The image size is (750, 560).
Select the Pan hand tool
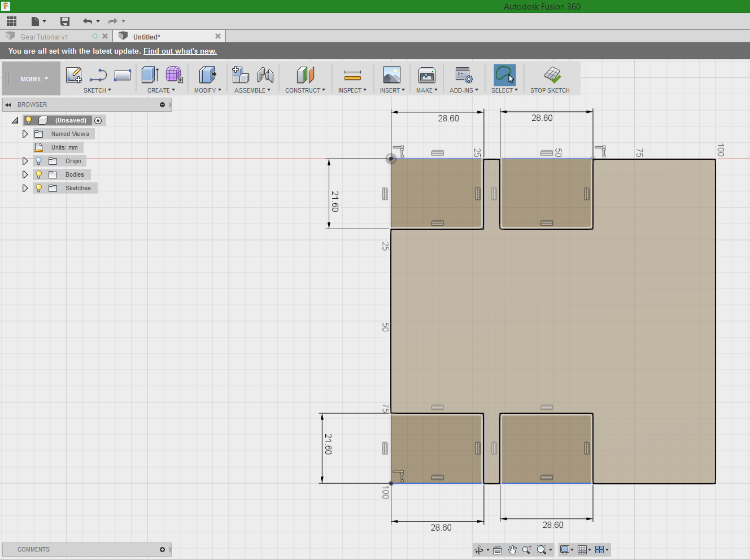click(x=512, y=550)
